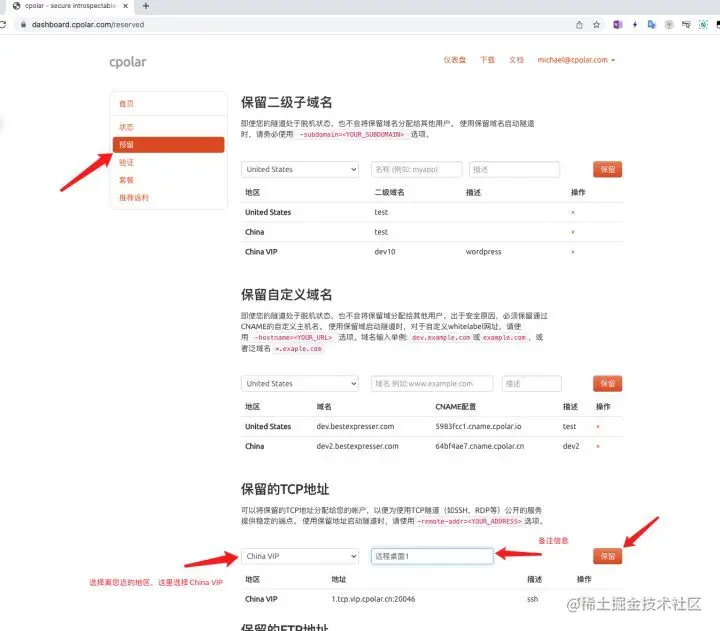Viewport: 720px width, 631px height.
Task: Click the cpolar logo
Action: tap(128, 62)
